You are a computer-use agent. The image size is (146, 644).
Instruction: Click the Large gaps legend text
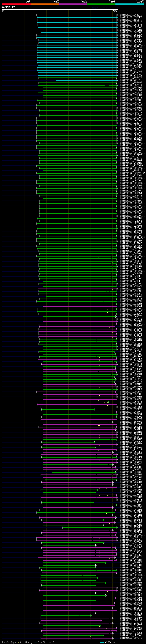click(28, 642)
